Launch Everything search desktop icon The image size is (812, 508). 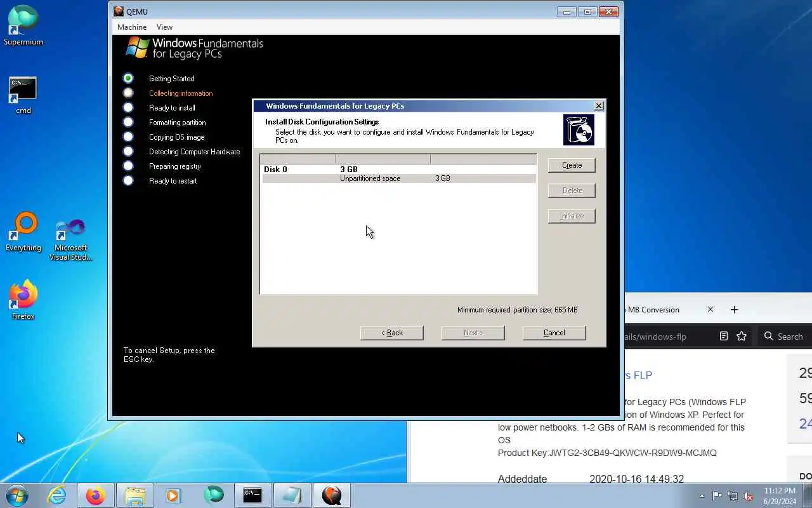[23, 232]
